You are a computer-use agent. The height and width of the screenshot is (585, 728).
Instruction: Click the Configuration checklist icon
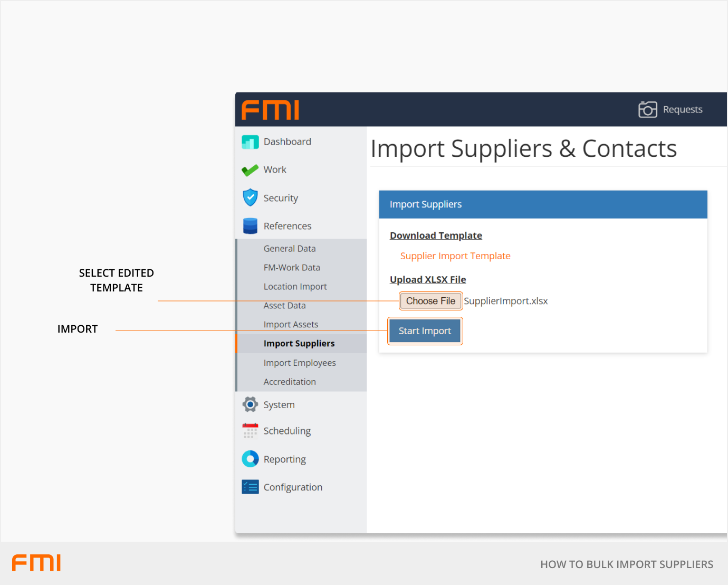pyautogui.click(x=250, y=487)
